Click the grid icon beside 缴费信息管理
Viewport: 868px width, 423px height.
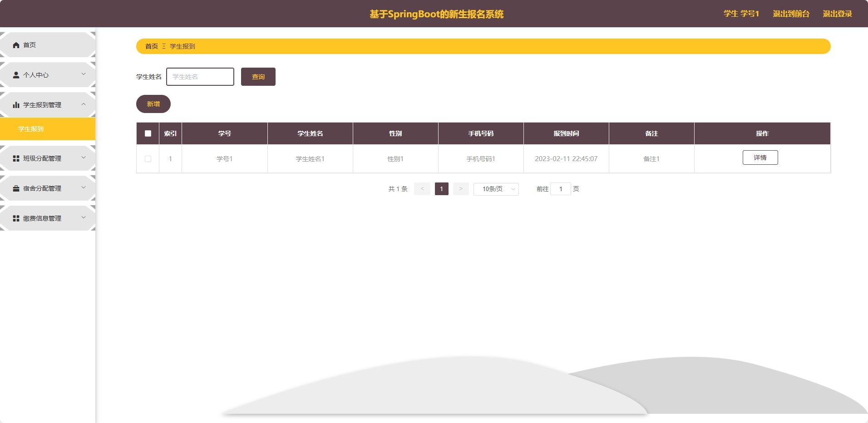click(16, 218)
